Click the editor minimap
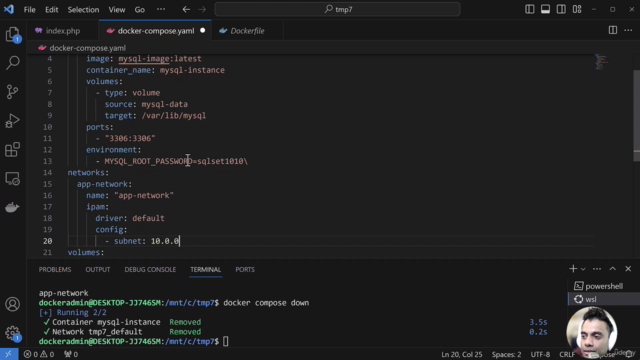The image size is (640, 360). (x=601, y=62)
